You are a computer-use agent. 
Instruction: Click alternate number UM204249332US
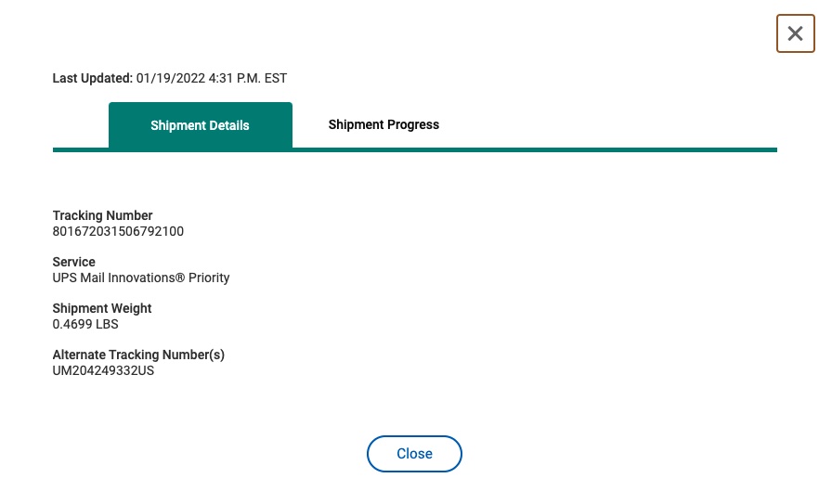103,370
